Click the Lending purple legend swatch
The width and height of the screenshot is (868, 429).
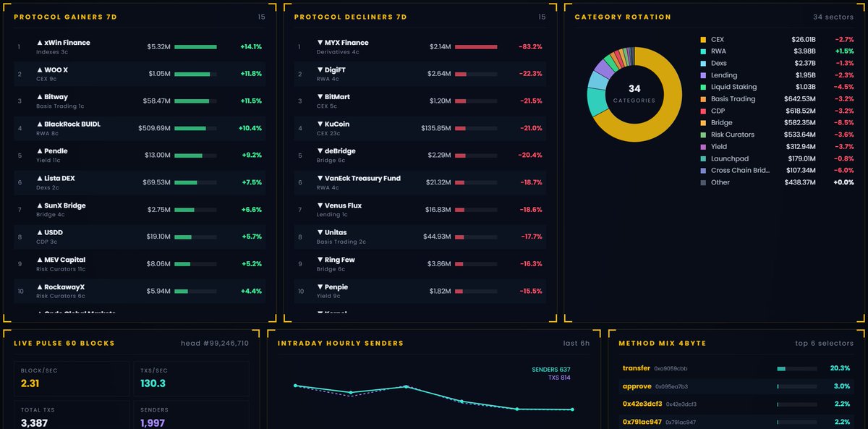pos(702,75)
